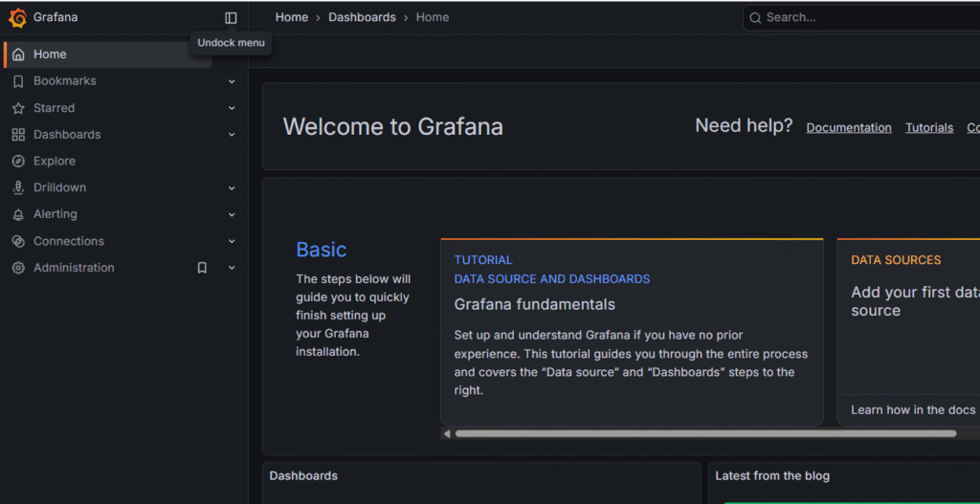
Task: Click the Undock menu icon
Action: 231,17
